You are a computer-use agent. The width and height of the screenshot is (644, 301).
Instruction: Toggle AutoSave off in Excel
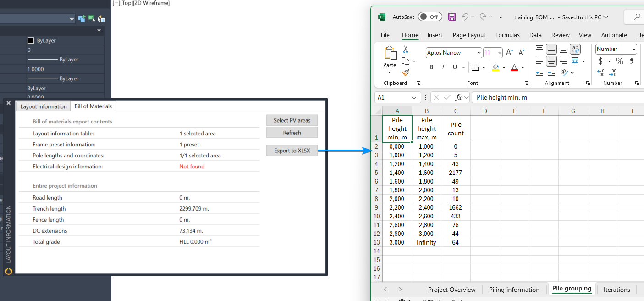tap(430, 17)
